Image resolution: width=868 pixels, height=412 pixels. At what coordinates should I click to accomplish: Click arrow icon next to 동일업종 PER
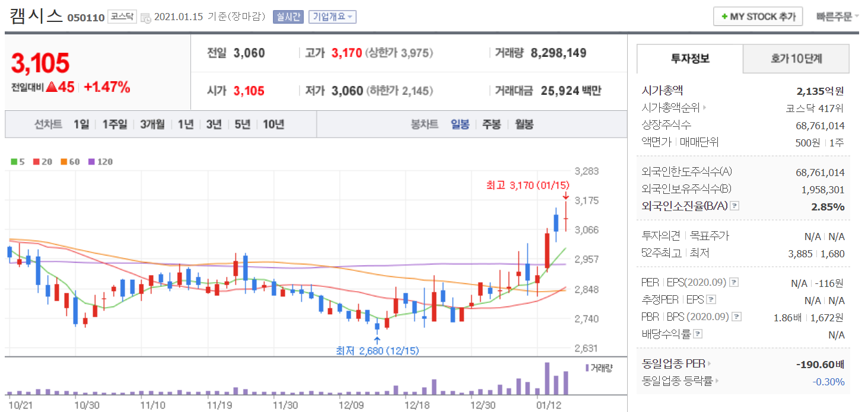[x=709, y=363]
